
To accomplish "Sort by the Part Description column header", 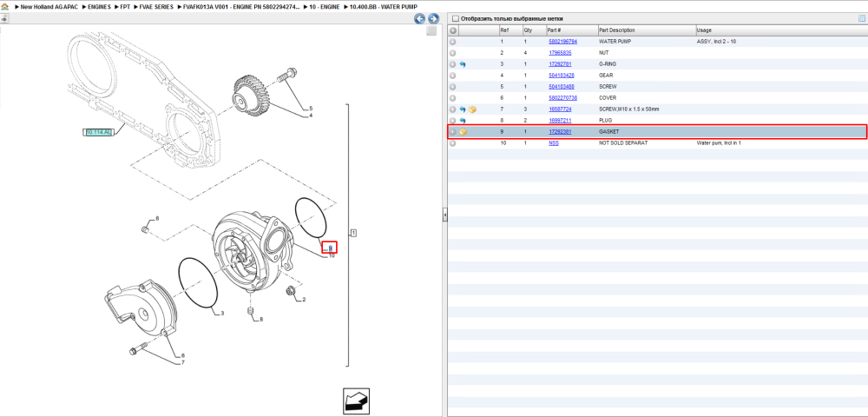I will [647, 30].
